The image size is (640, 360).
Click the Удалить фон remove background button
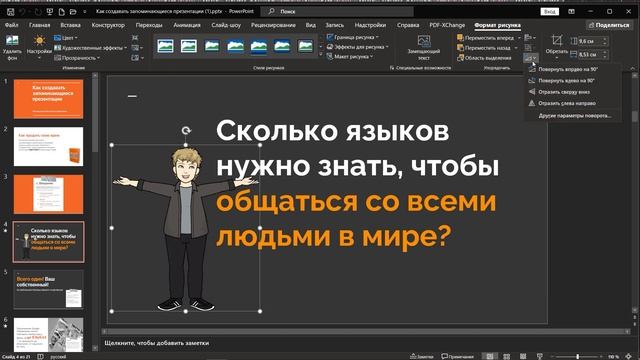coord(12,47)
